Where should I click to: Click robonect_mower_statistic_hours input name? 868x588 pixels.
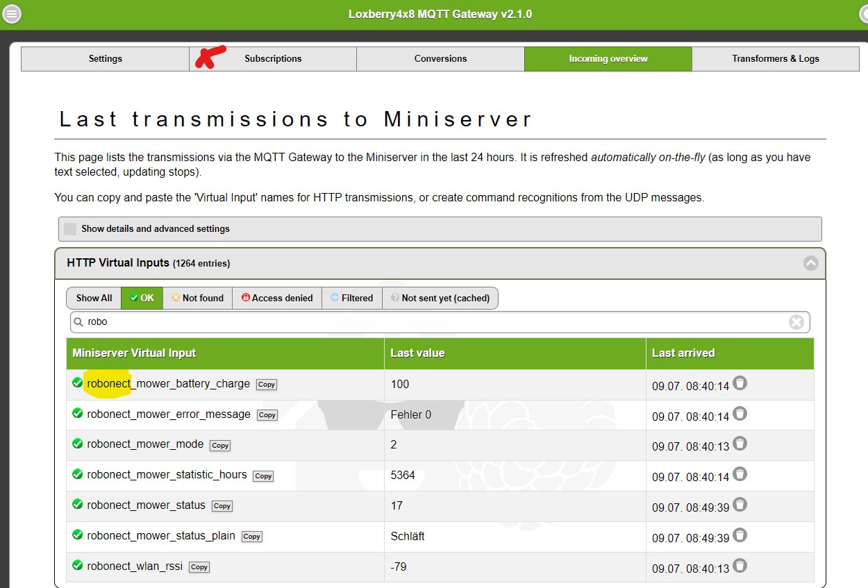(167, 475)
